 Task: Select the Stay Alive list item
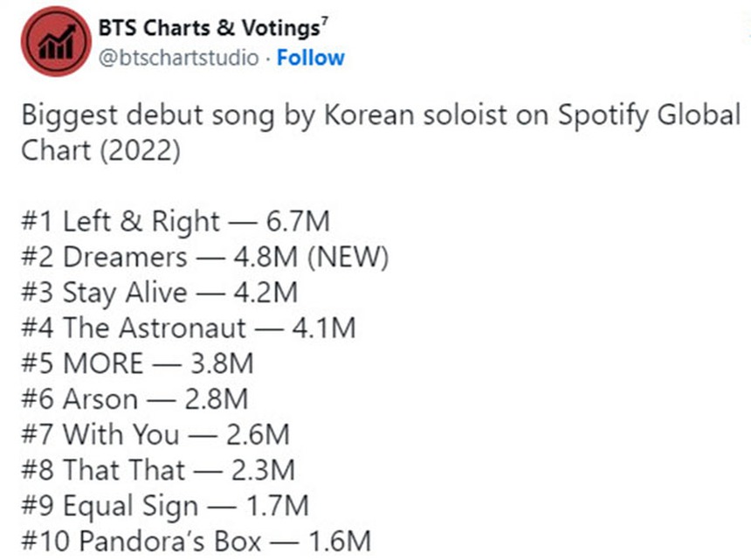point(159,293)
